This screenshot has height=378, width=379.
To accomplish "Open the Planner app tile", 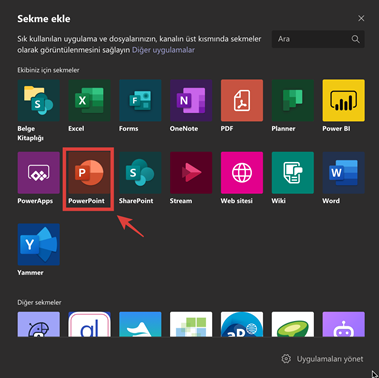I will pyautogui.click(x=293, y=100).
